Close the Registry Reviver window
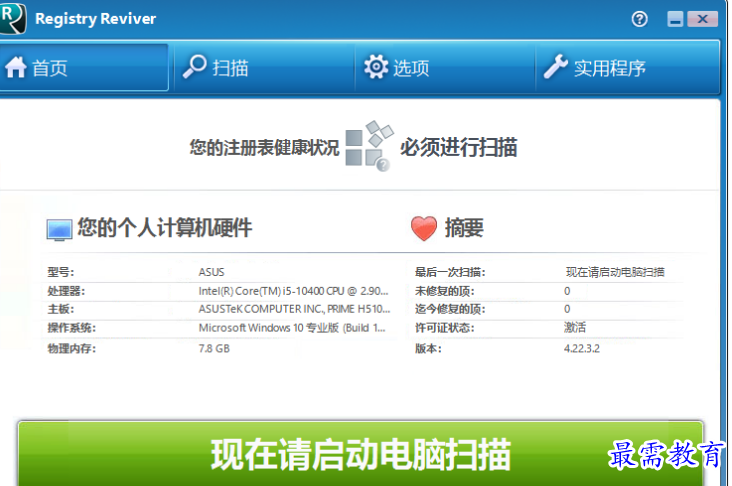The image size is (732, 486). 702,19
